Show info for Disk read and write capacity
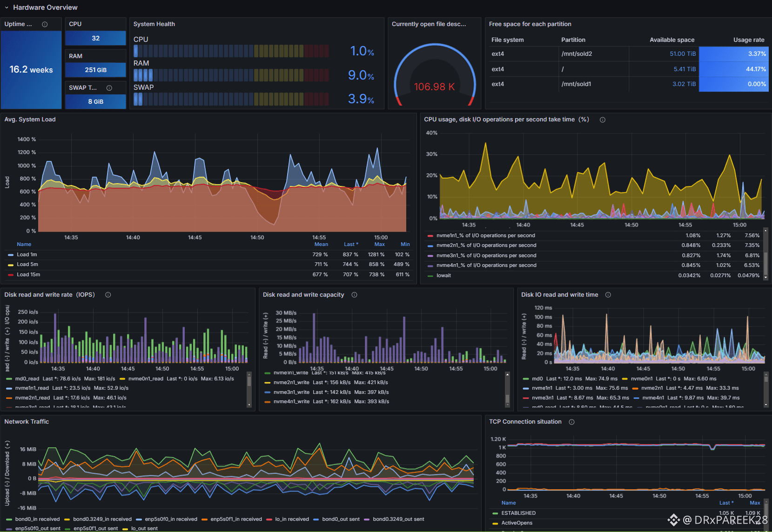The image size is (772, 532). click(x=354, y=295)
